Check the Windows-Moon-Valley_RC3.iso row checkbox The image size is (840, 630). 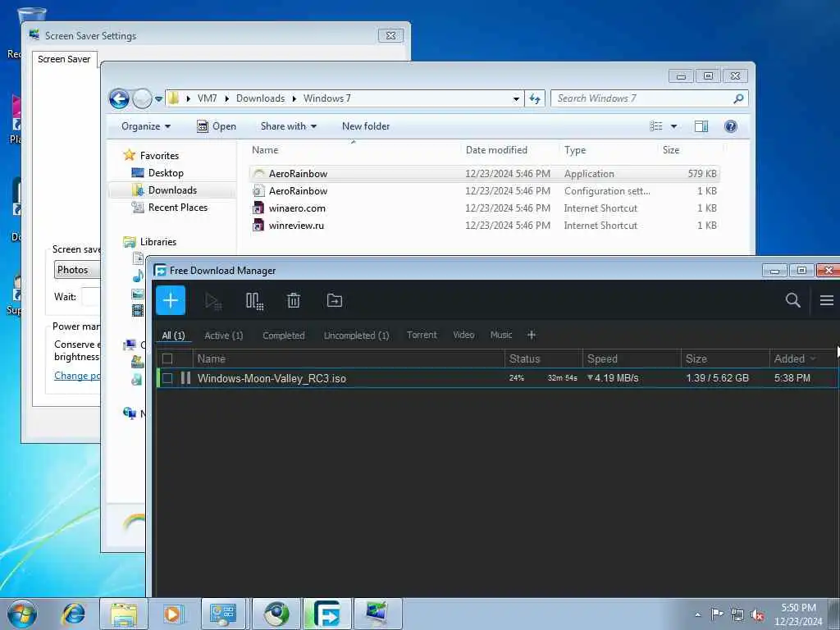pyautogui.click(x=167, y=378)
